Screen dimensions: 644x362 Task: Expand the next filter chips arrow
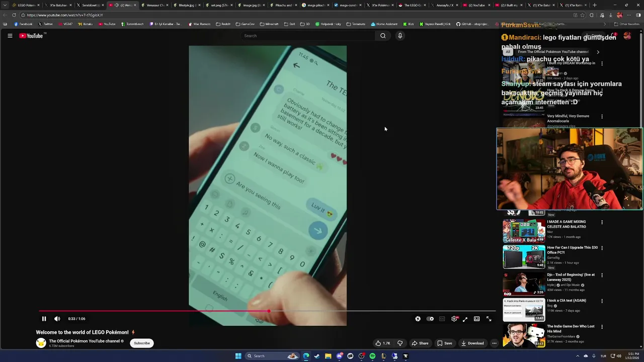click(598, 52)
